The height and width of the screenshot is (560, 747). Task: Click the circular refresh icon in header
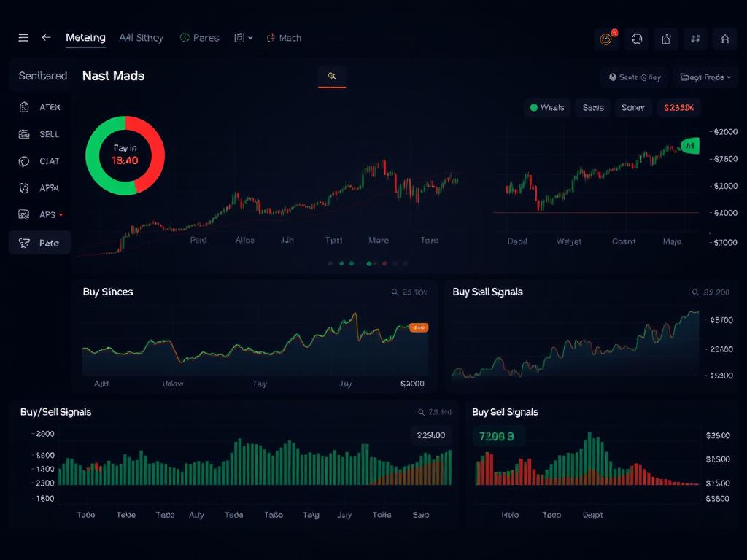[637, 39]
